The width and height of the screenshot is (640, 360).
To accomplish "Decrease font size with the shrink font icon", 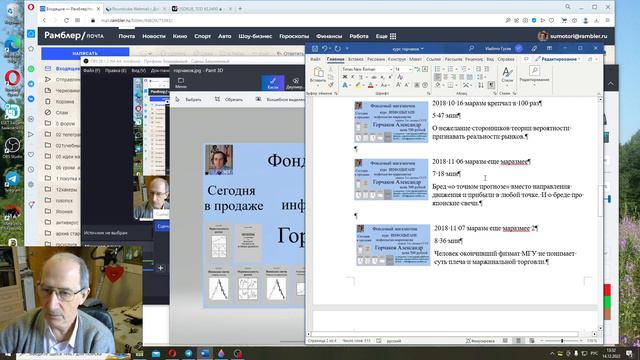I will (x=406, y=84).
